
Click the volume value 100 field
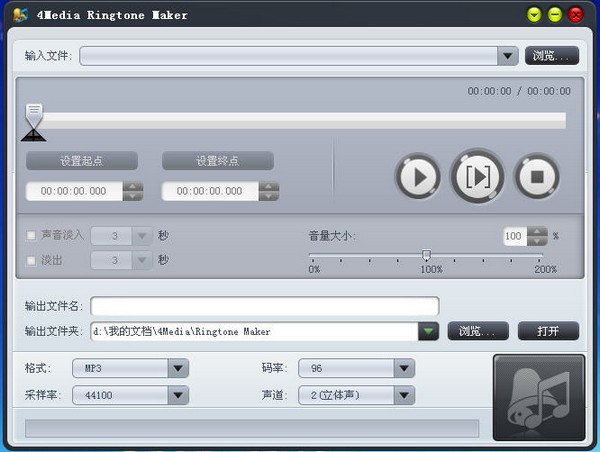515,236
